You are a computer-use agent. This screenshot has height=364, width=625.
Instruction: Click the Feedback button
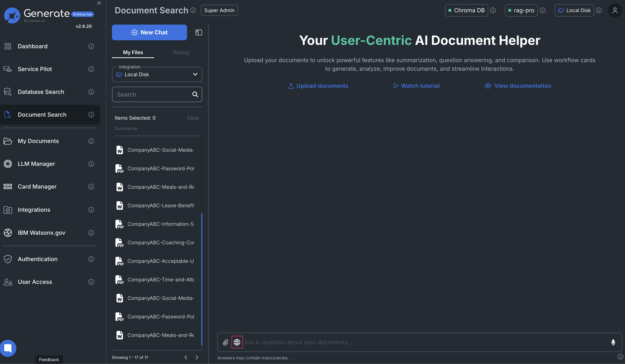(x=49, y=360)
